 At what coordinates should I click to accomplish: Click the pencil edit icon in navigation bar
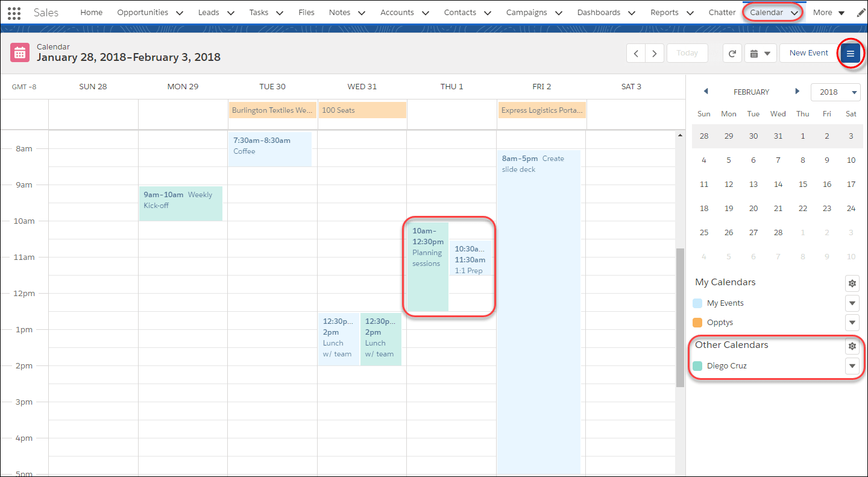pyautogui.click(x=861, y=12)
